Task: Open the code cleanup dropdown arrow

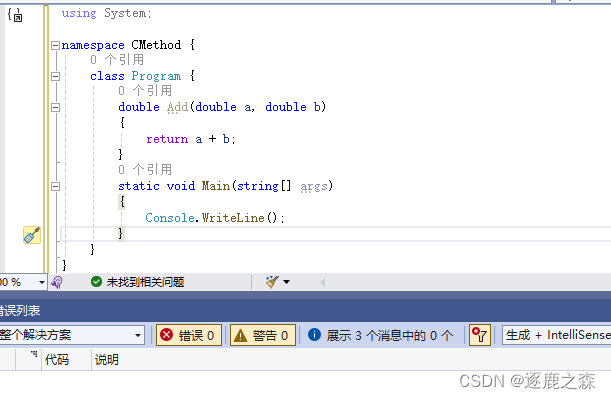Action: tap(286, 282)
